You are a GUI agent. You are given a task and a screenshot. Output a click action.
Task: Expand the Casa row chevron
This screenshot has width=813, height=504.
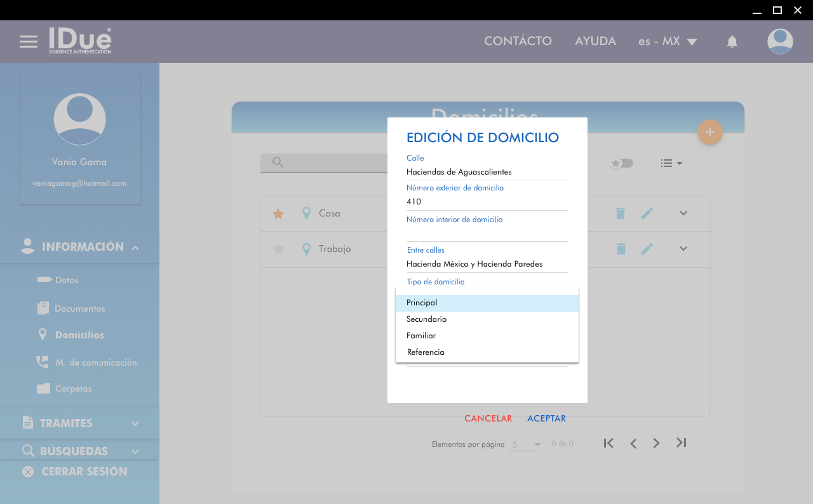[x=683, y=213]
